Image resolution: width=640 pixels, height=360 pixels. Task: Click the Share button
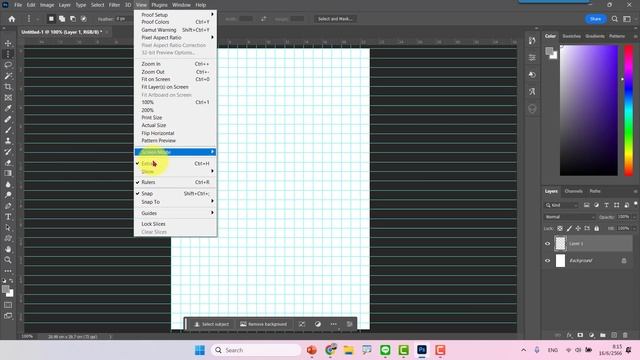coord(596,19)
